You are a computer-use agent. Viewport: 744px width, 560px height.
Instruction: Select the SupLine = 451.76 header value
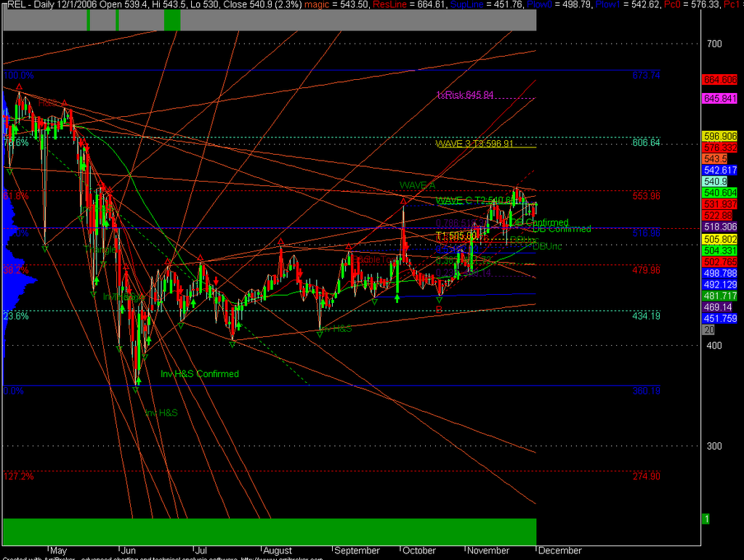[x=486, y=5]
